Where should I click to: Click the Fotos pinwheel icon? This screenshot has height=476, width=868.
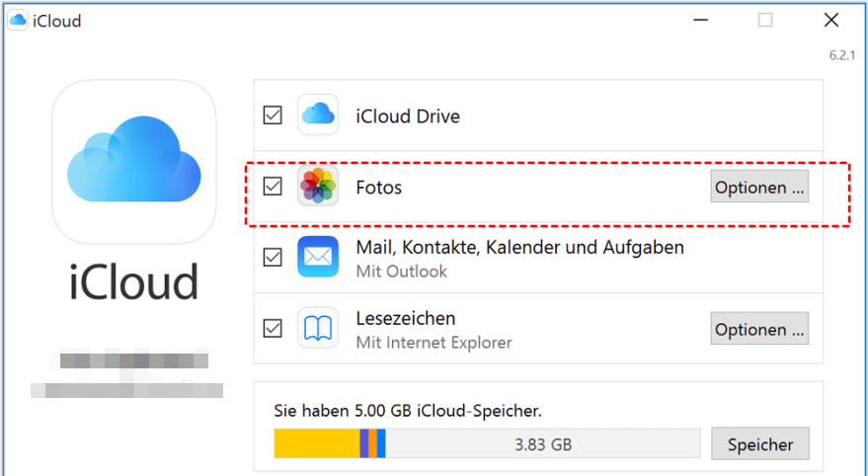[x=318, y=187]
